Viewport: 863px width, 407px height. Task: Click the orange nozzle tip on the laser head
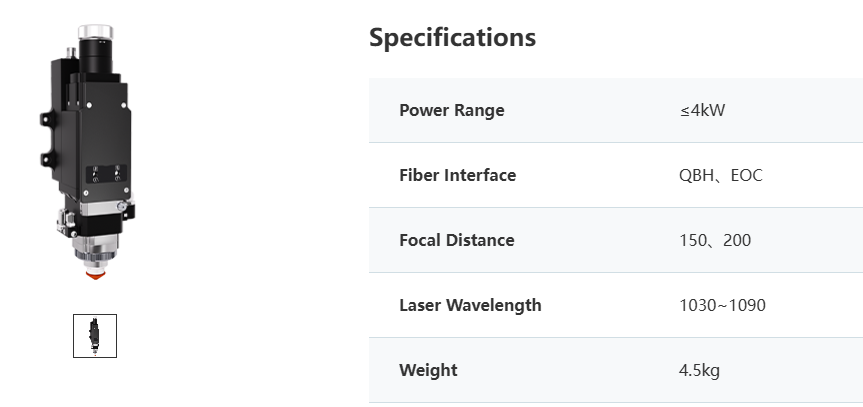click(95, 274)
